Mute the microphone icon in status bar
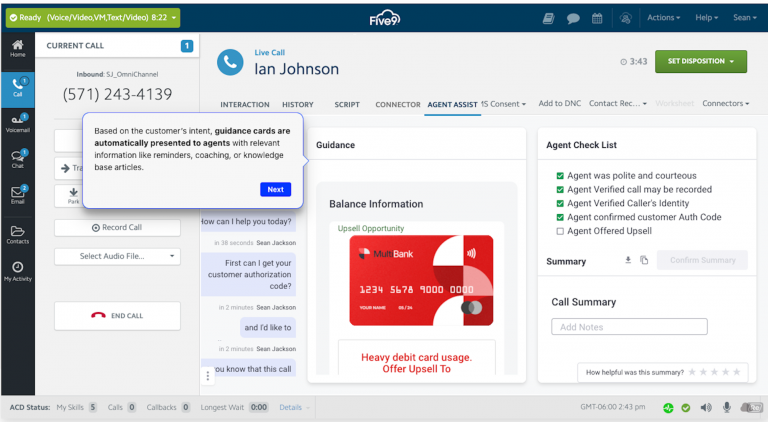The width and height of the screenshot is (768, 422). [727, 408]
